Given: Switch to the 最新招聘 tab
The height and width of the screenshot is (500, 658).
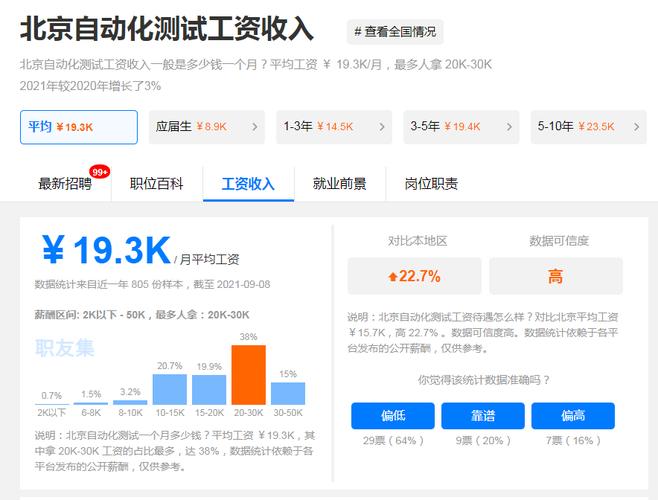Looking at the screenshot, I should tap(65, 184).
